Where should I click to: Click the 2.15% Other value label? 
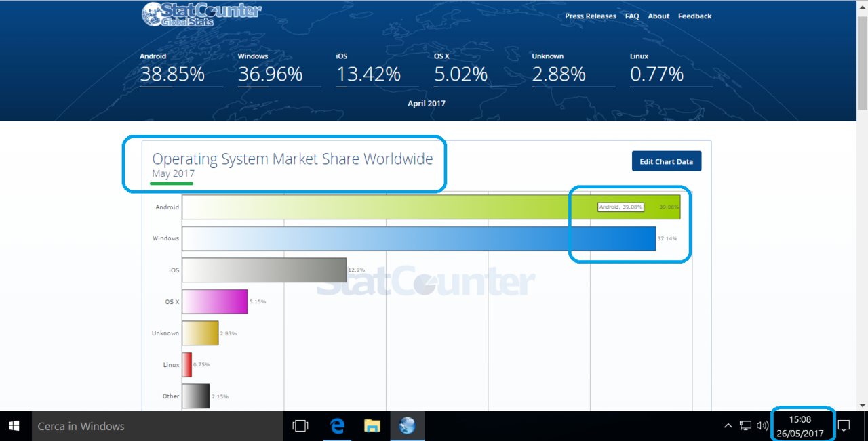click(x=219, y=396)
